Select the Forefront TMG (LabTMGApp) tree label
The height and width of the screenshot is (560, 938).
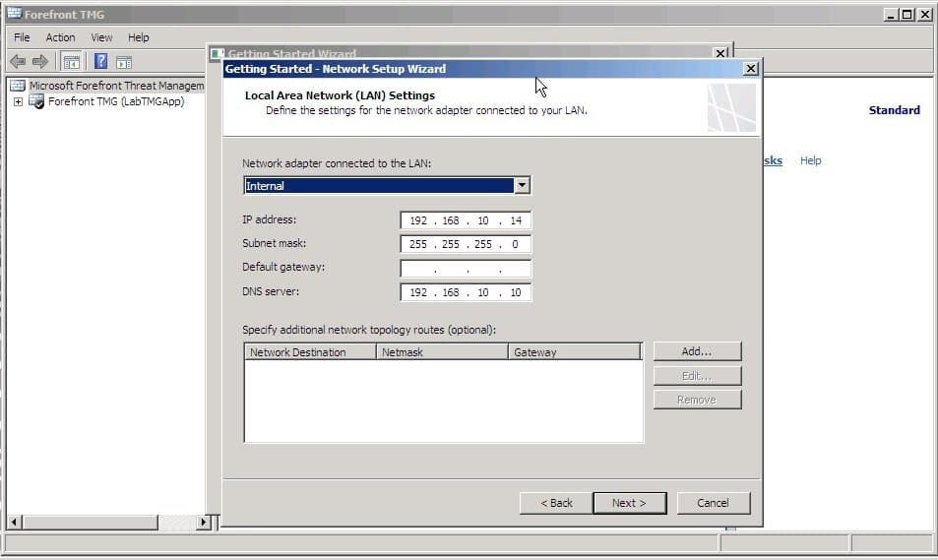point(116,101)
